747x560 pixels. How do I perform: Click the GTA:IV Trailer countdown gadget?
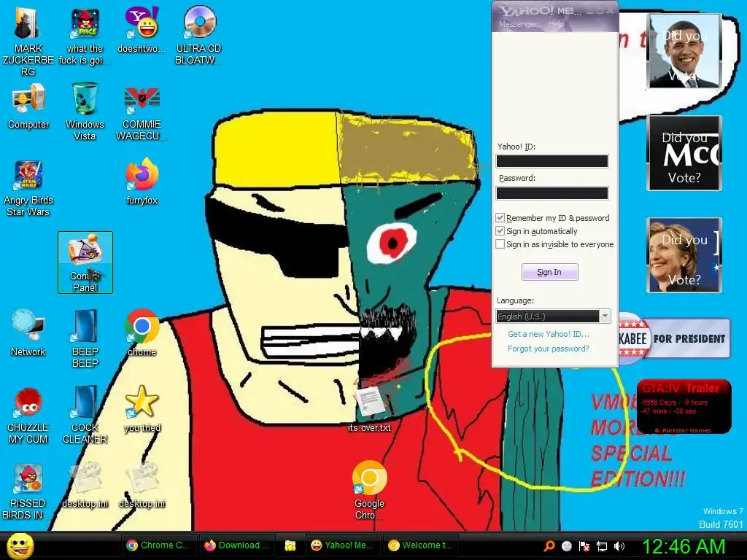tap(684, 406)
